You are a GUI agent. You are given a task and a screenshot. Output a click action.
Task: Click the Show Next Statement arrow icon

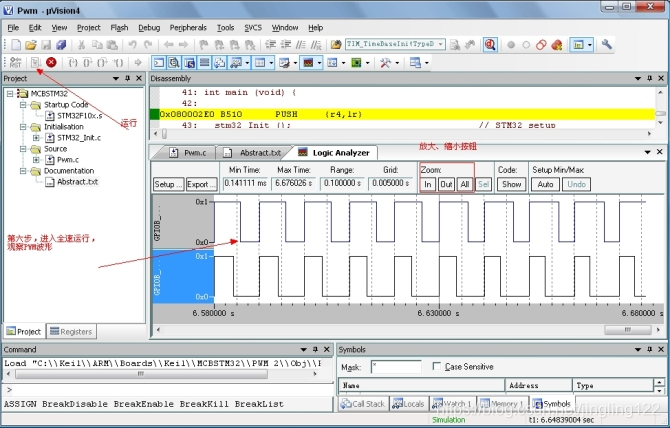(x=138, y=63)
